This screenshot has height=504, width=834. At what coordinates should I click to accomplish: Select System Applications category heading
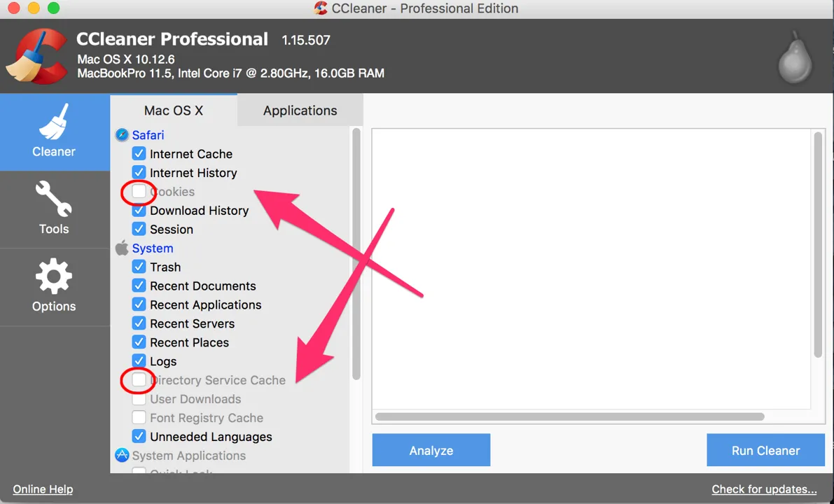click(x=189, y=456)
